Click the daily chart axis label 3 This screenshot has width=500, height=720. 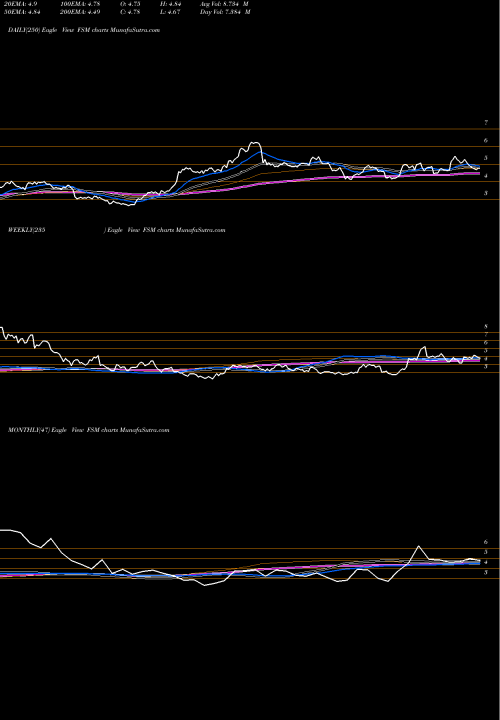[486, 193]
